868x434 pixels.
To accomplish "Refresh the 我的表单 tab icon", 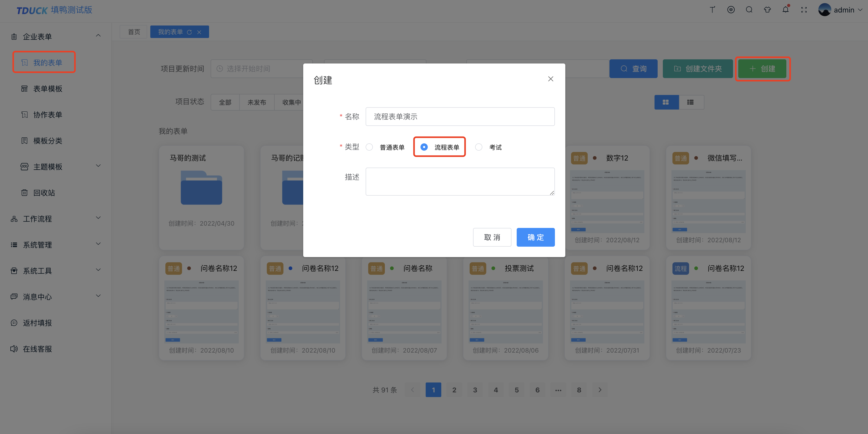I will click(x=189, y=32).
